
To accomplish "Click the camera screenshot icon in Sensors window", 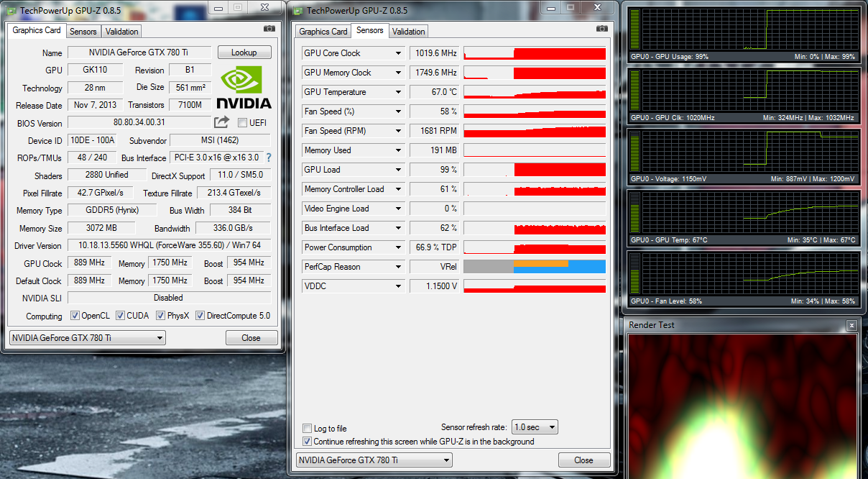I will point(602,29).
